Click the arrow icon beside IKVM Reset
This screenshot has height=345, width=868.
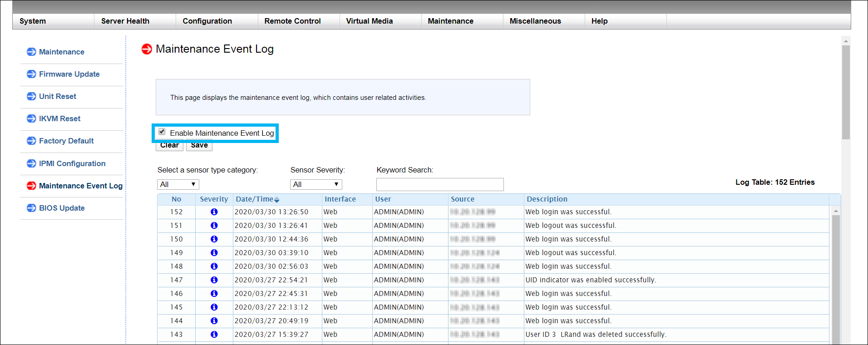click(31, 118)
